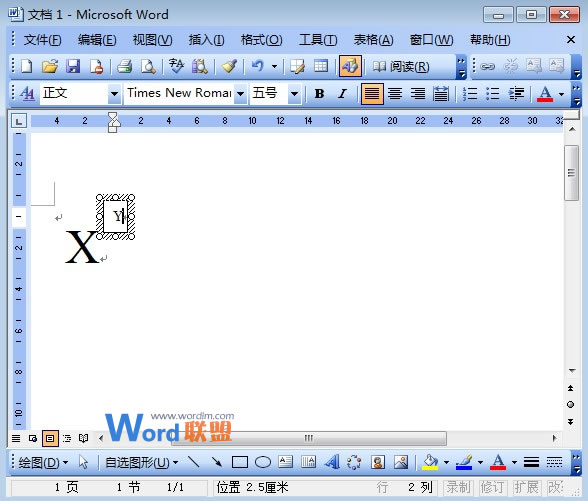Apply red font color on formatting toolbar
This screenshot has height=501, width=588.
[545, 94]
